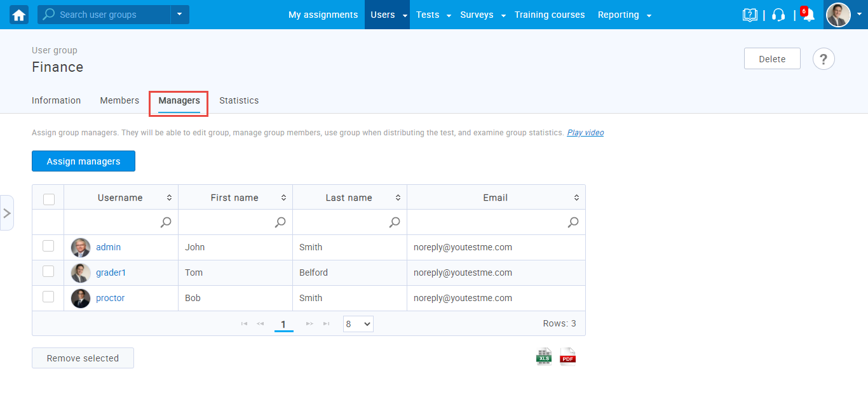Expand the collapsed left side panel
Image resolution: width=868 pixels, height=397 pixels.
[7, 213]
